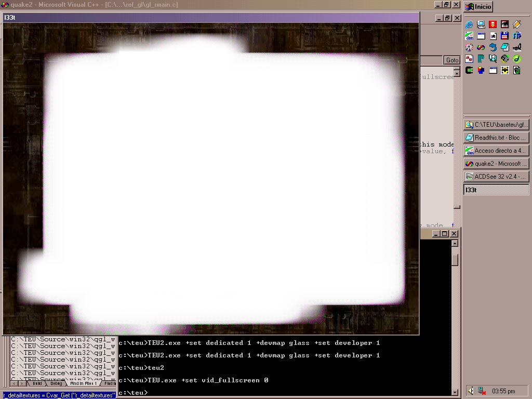Launch Internet Explorer from the quick launch icons

(469, 24)
